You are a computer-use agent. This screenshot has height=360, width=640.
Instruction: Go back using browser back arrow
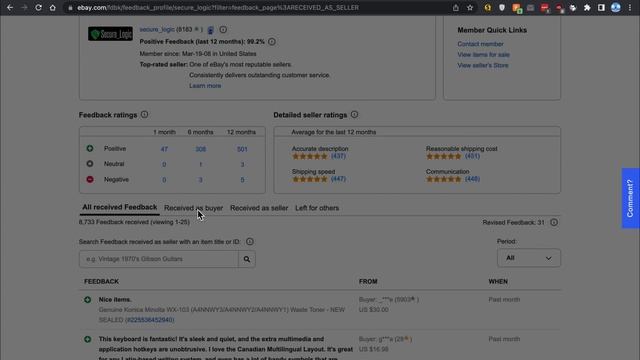tap(10, 7)
